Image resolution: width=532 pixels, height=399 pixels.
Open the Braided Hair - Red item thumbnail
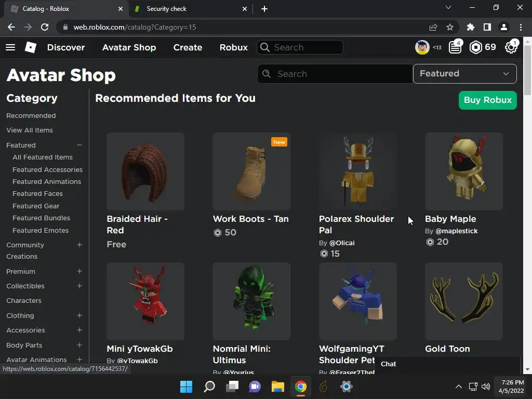(x=145, y=171)
